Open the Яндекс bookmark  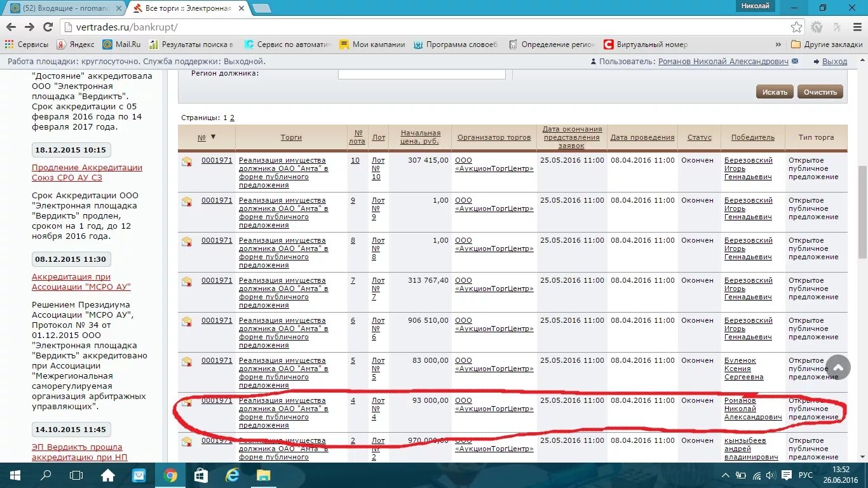[76, 44]
